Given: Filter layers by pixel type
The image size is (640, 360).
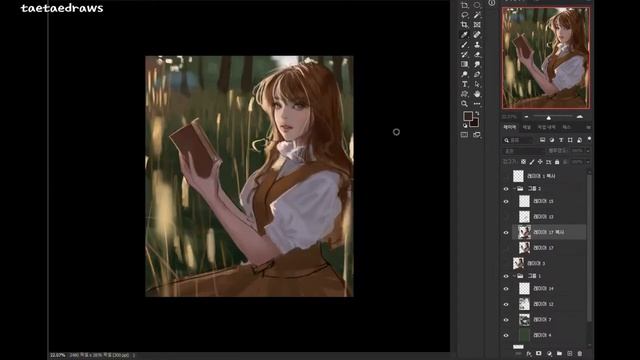Looking at the screenshot, I should point(542,140).
